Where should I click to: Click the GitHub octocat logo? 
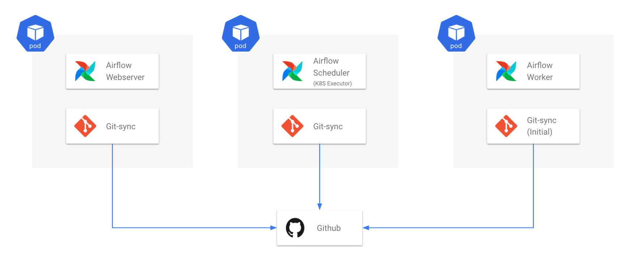[x=295, y=228]
